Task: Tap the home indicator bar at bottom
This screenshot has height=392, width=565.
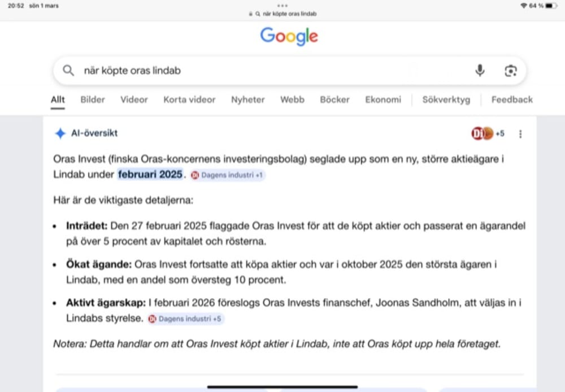Action: coord(282,387)
